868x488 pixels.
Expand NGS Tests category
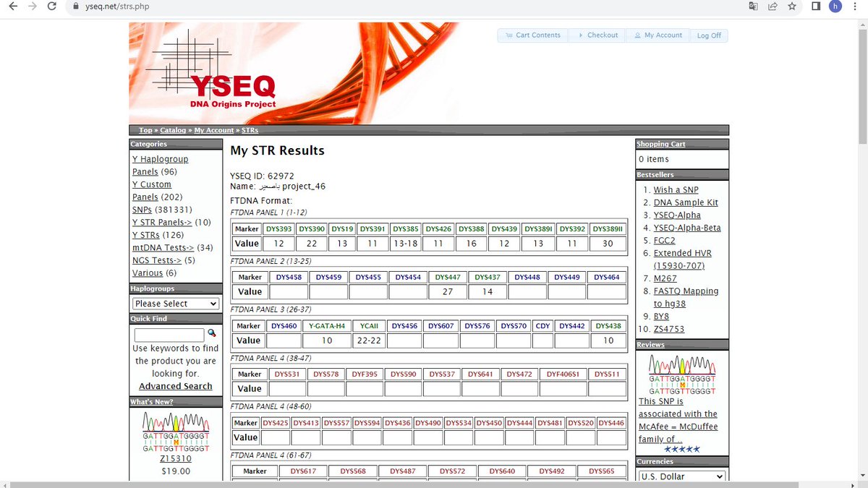coord(157,260)
